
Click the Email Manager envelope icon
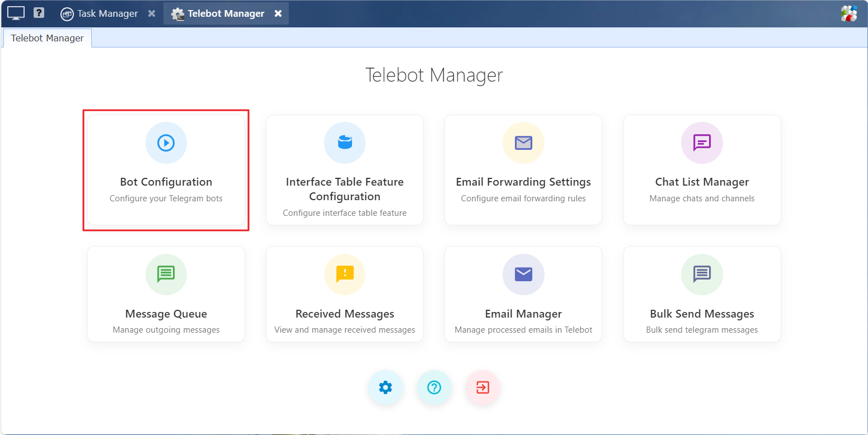click(x=523, y=275)
